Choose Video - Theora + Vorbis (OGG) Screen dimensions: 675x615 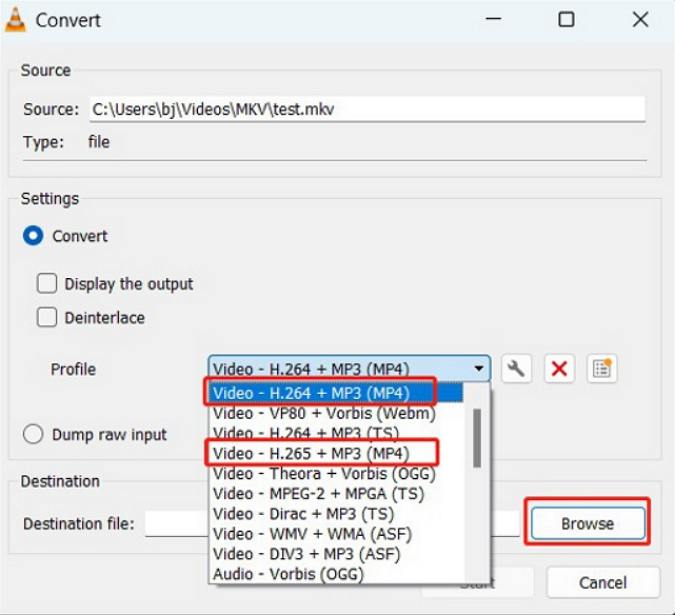pos(337,473)
